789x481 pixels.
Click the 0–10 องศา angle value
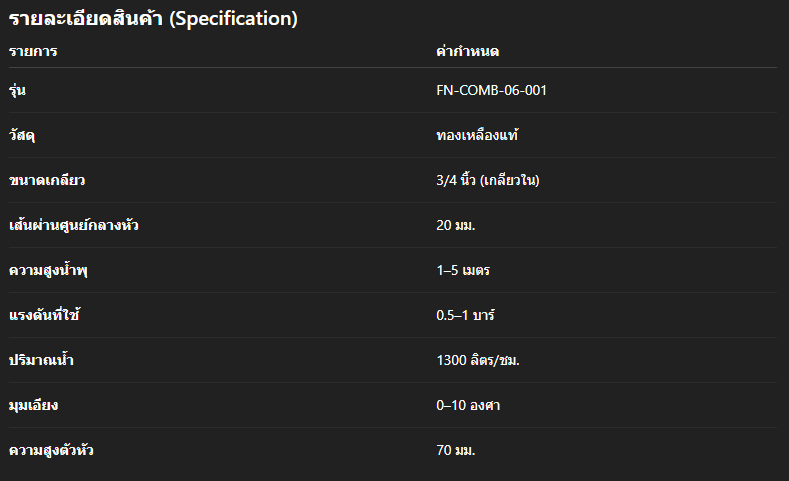(x=468, y=405)
